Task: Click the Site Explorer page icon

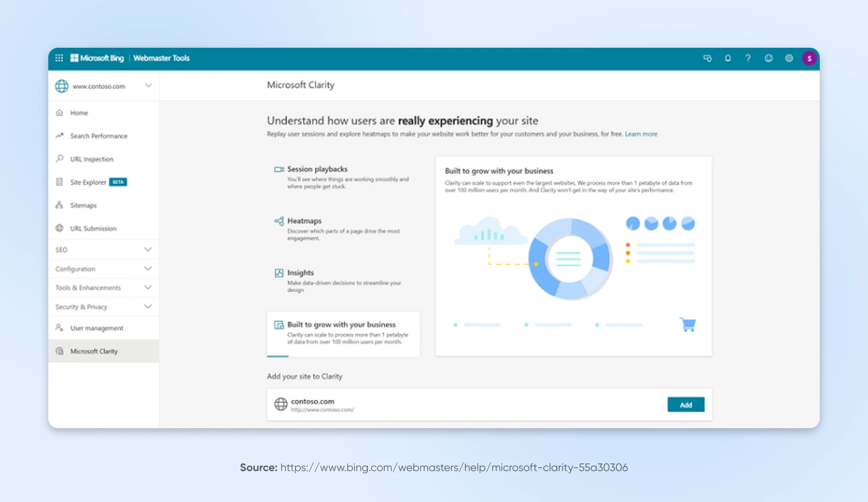Action: pos(60,182)
